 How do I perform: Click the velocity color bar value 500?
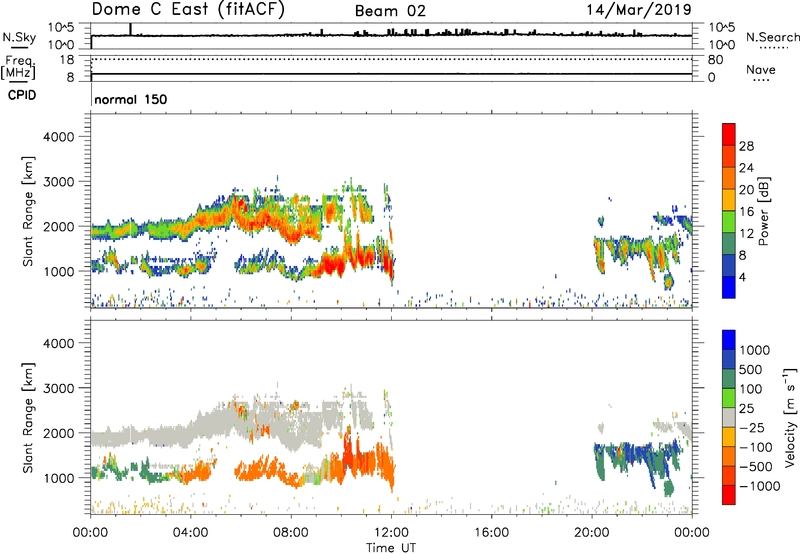751,370
